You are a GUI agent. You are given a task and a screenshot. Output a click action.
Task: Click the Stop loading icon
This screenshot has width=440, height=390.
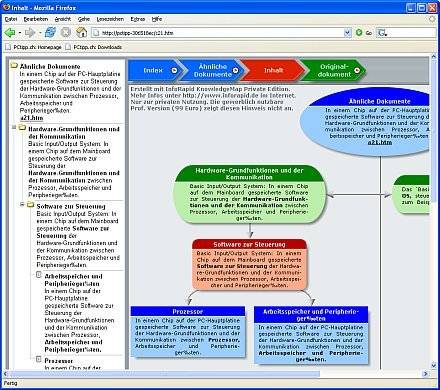[66, 32]
